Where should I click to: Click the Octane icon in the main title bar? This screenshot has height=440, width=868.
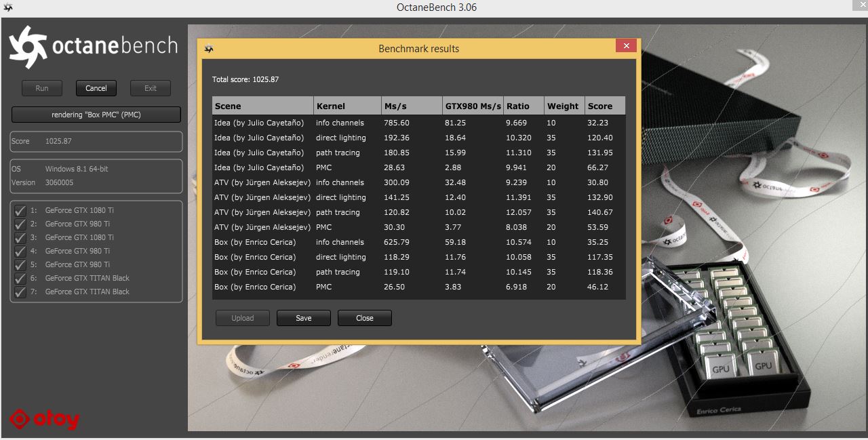tap(8, 7)
